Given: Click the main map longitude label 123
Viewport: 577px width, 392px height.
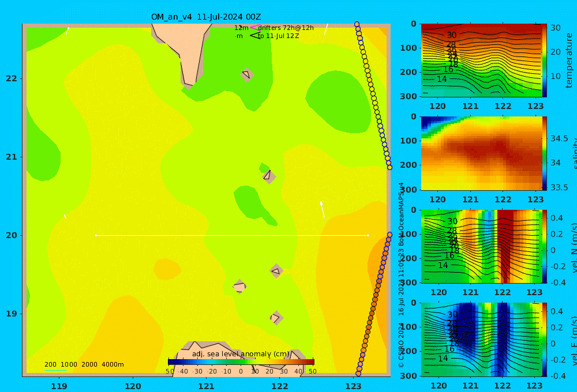Looking at the screenshot, I should click(x=353, y=386).
